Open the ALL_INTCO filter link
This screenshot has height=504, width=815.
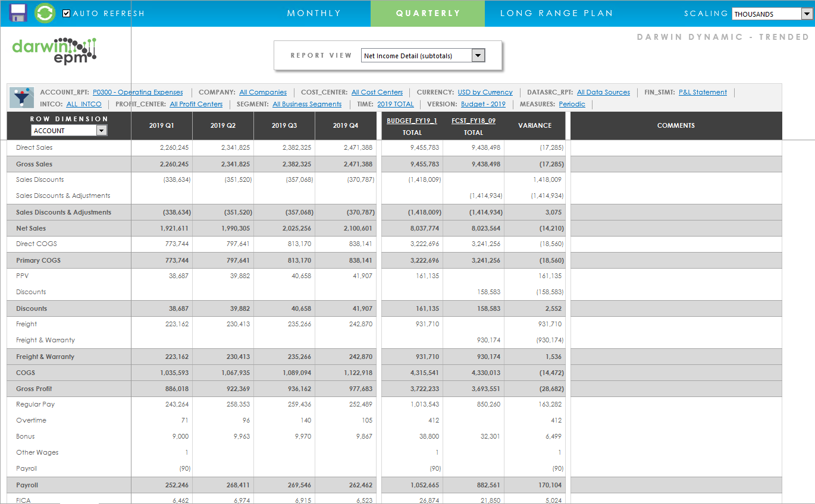84,105
